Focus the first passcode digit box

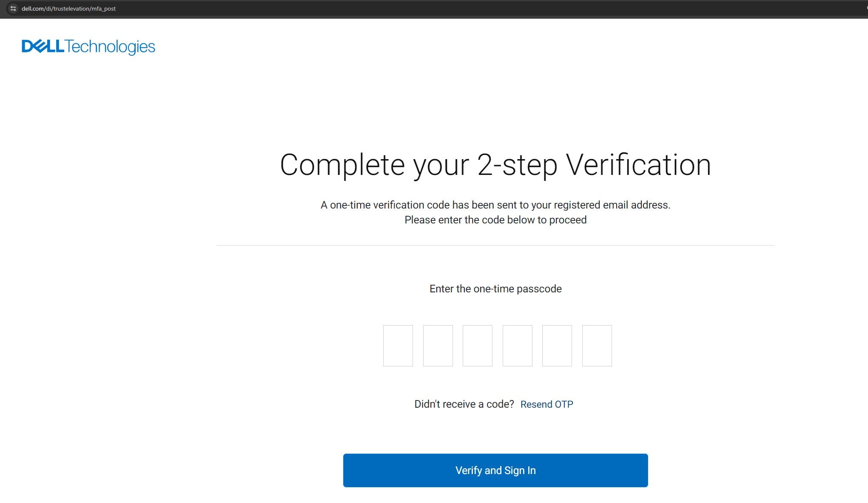click(x=398, y=346)
